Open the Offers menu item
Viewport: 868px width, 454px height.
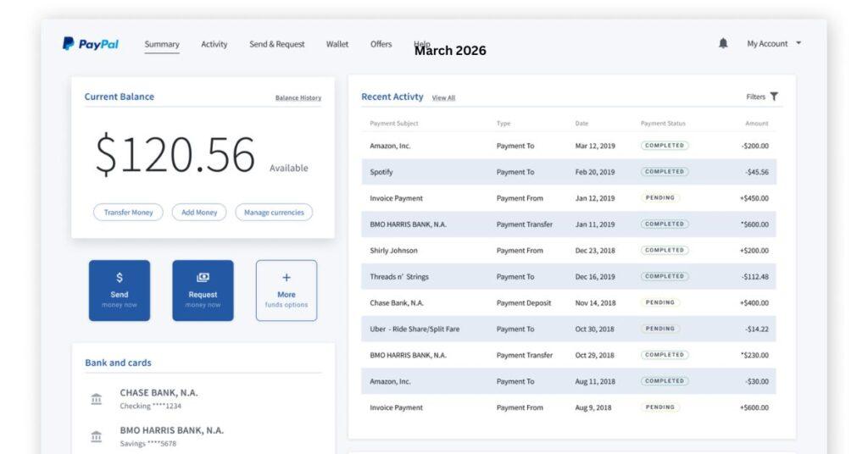pos(381,44)
